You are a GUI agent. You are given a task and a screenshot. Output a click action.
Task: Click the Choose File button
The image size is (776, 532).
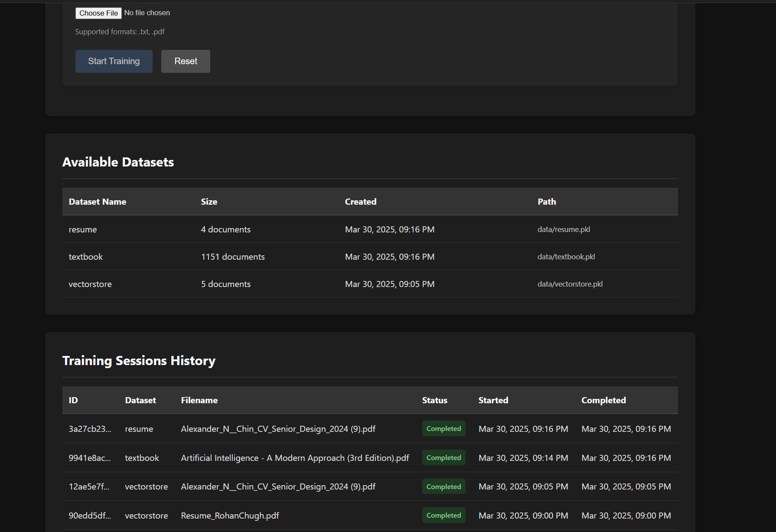coord(98,13)
